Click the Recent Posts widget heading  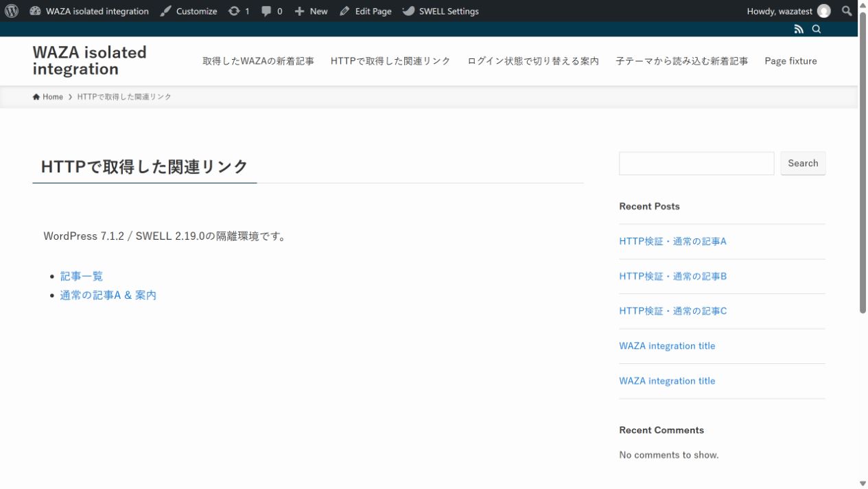coord(649,206)
